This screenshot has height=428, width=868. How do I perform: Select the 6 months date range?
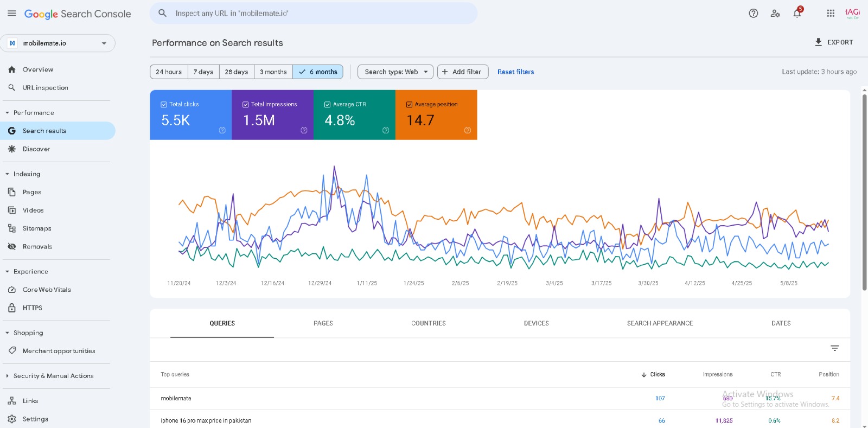click(318, 72)
